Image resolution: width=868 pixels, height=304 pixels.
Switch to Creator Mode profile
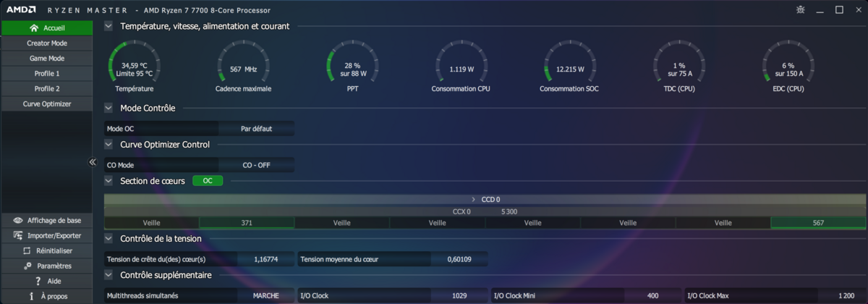pos(46,43)
